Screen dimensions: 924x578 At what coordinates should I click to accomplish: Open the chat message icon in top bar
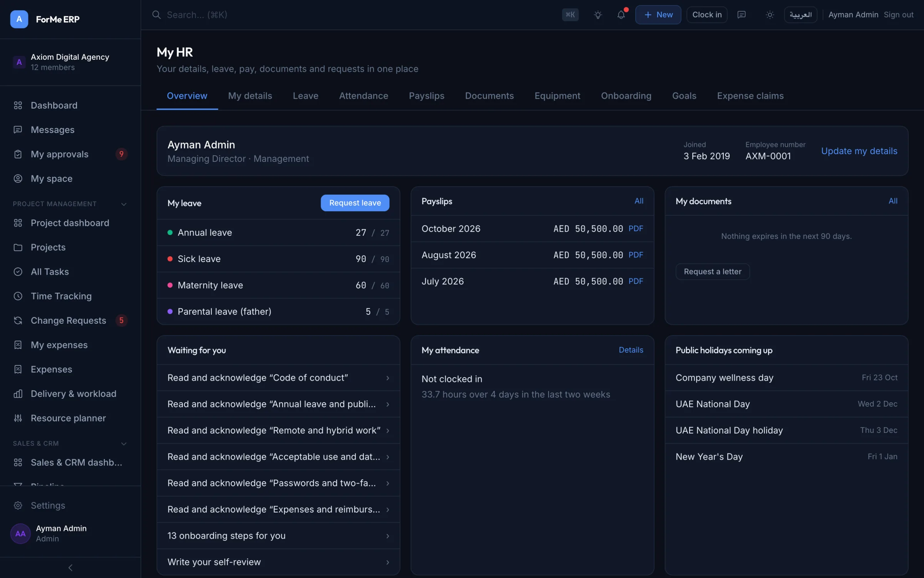pos(742,15)
